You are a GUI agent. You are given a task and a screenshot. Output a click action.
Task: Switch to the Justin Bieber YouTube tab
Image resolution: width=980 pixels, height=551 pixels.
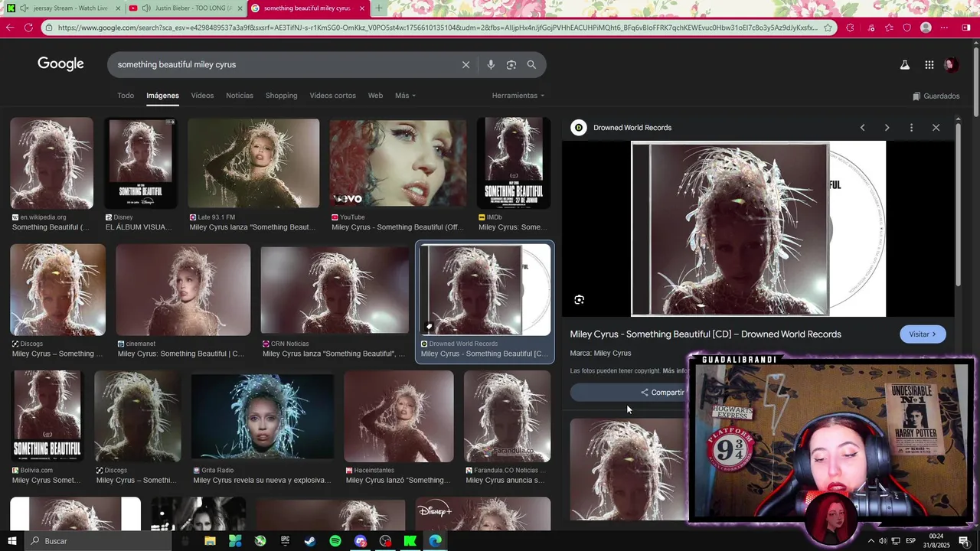186,8
